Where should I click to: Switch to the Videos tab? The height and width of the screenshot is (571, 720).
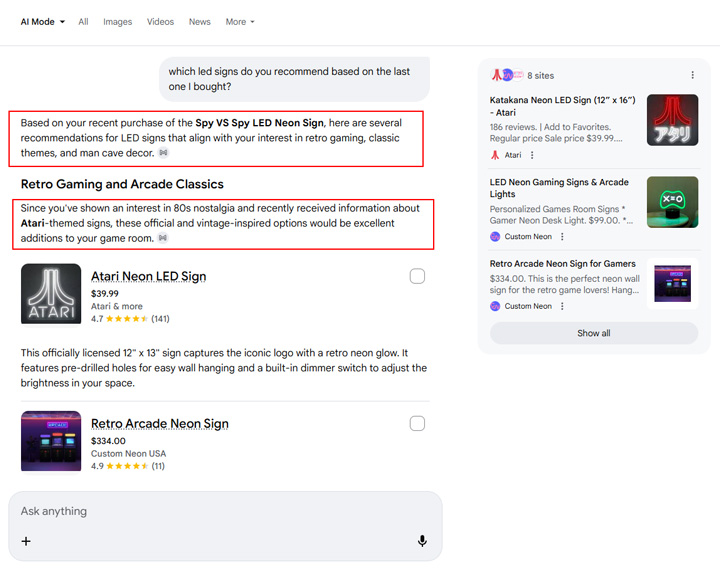point(160,22)
